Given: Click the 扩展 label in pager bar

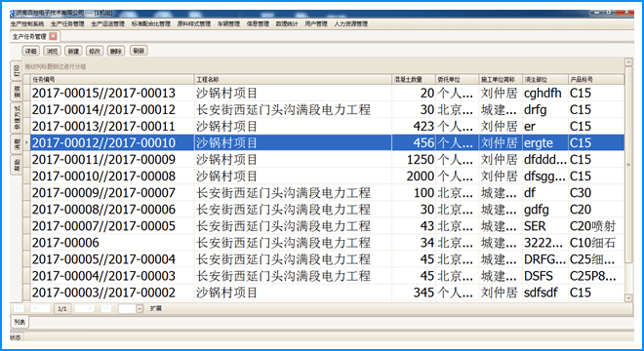Looking at the screenshot, I should coord(156,308).
